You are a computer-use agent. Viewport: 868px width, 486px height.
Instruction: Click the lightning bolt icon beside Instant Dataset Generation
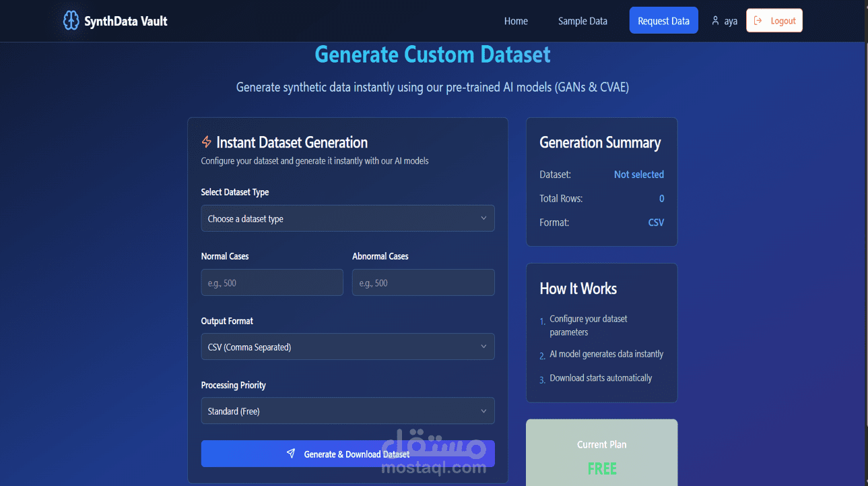point(207,142)
